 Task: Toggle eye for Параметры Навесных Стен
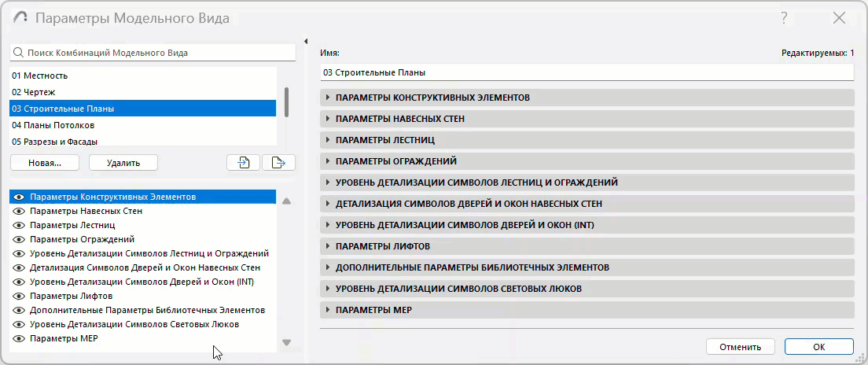click(x=20, y=211)
